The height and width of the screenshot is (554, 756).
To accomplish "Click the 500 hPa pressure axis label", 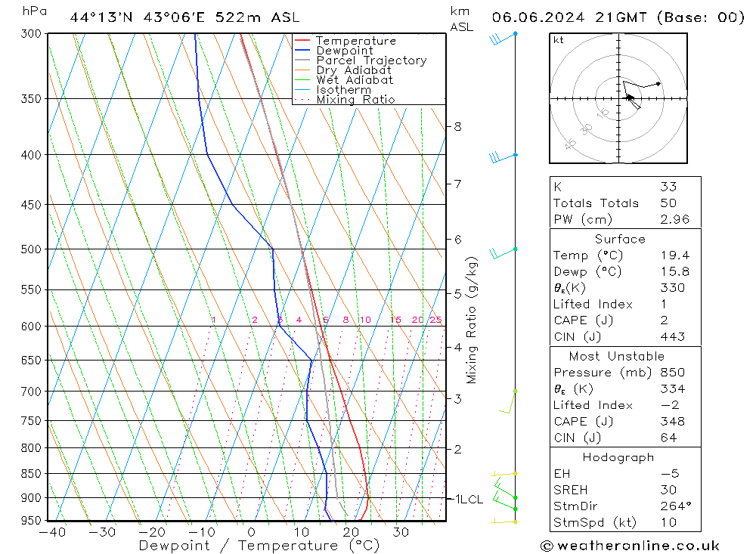I will coord(32,249).
